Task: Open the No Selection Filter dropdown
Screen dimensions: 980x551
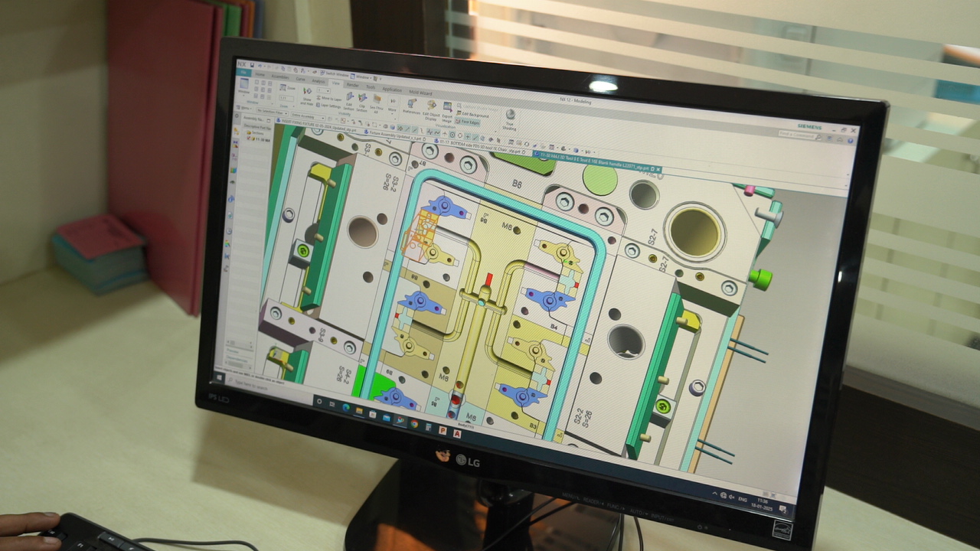Action: 273,112
